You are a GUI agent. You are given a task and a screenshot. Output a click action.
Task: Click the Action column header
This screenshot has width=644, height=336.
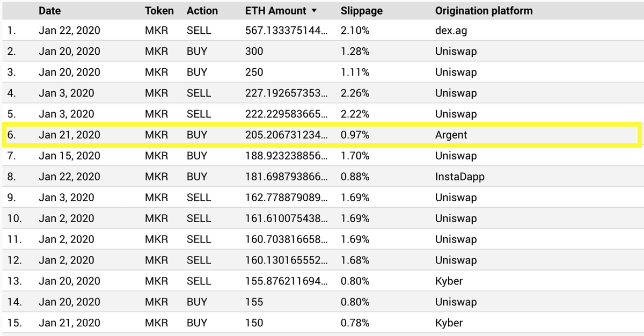point(202,11)
